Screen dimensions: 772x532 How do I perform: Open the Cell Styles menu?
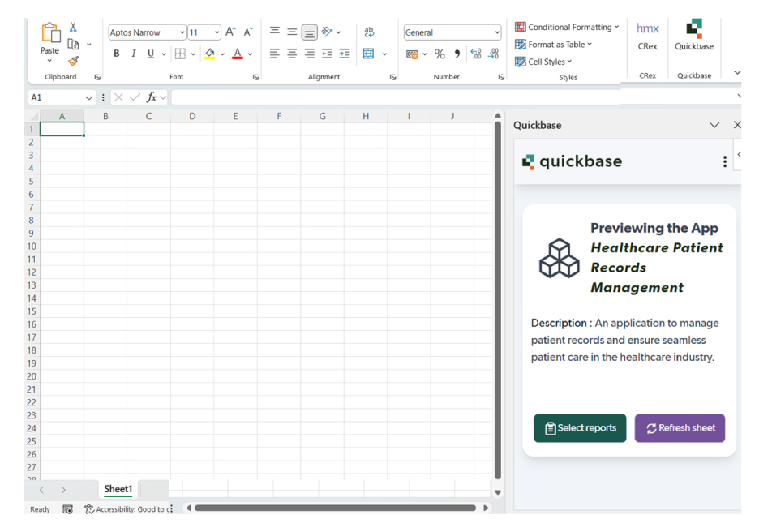547,62
